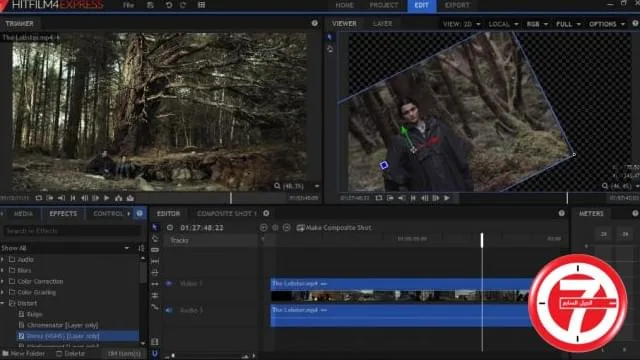Open the VIEW: 2D dropdown
This screenshot has height=360, width=640.
461,24
